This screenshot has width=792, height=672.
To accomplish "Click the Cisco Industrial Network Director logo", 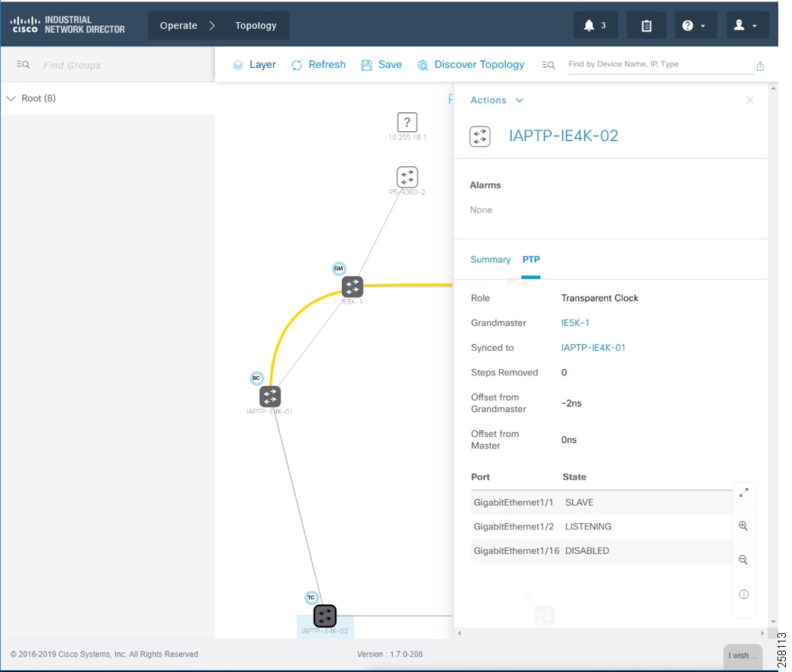I will click(67, 24).
